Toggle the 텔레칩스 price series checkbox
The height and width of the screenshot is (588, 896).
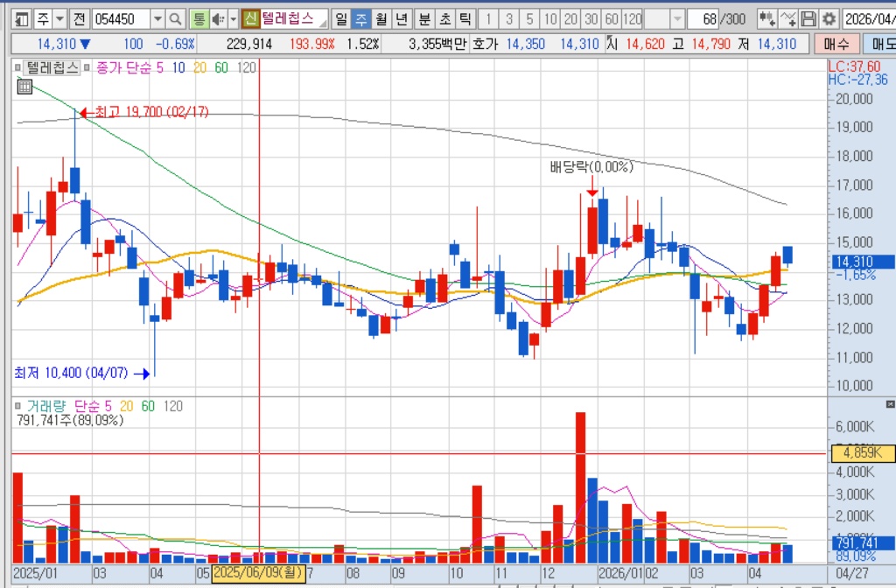(17, 68)
